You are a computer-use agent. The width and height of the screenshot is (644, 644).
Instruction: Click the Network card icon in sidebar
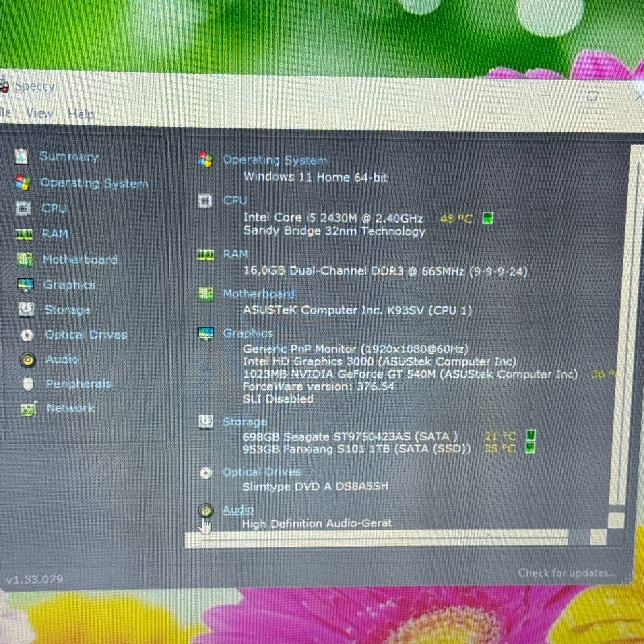pyautogui.click(x=29, y=409)
